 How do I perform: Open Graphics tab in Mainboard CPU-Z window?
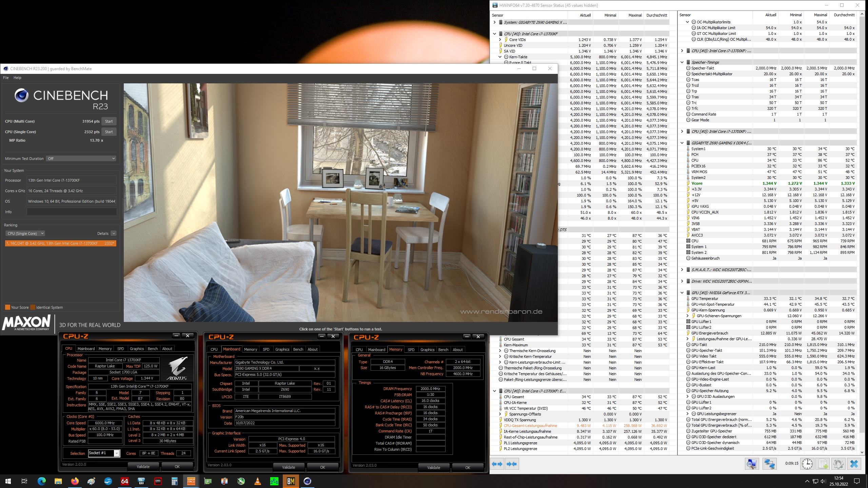pyautogui.click(x=282, y=349)
